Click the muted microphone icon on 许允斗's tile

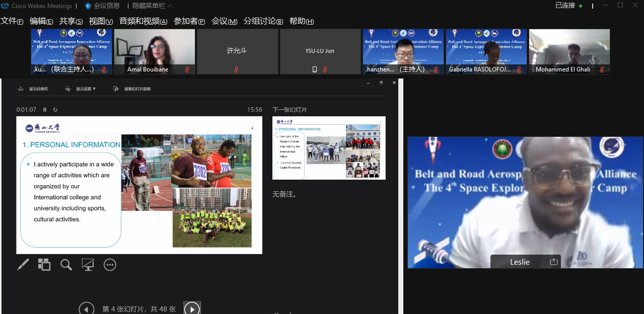(236, 69)
